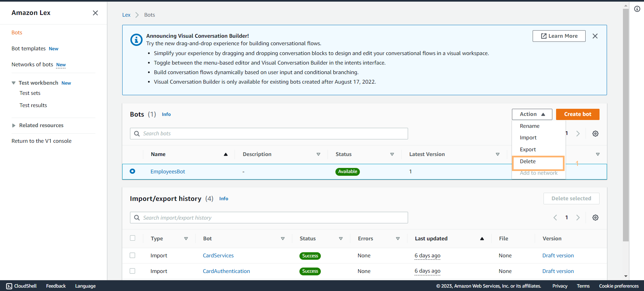The height and width of the screenshot is (291, 644).
Task: Open the Info link next to Bots heading
Action: tap(166, 115)
